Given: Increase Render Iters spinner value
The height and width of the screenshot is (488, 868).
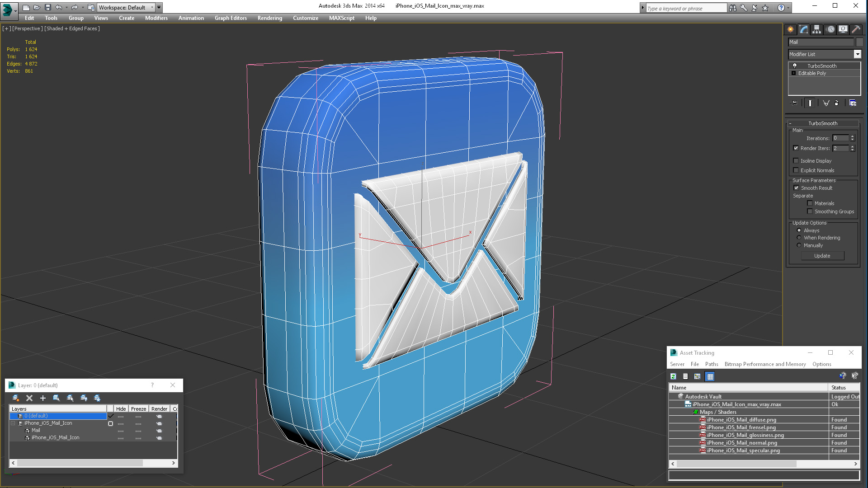Looking at the screenshot, I should [x=853, y=146].
